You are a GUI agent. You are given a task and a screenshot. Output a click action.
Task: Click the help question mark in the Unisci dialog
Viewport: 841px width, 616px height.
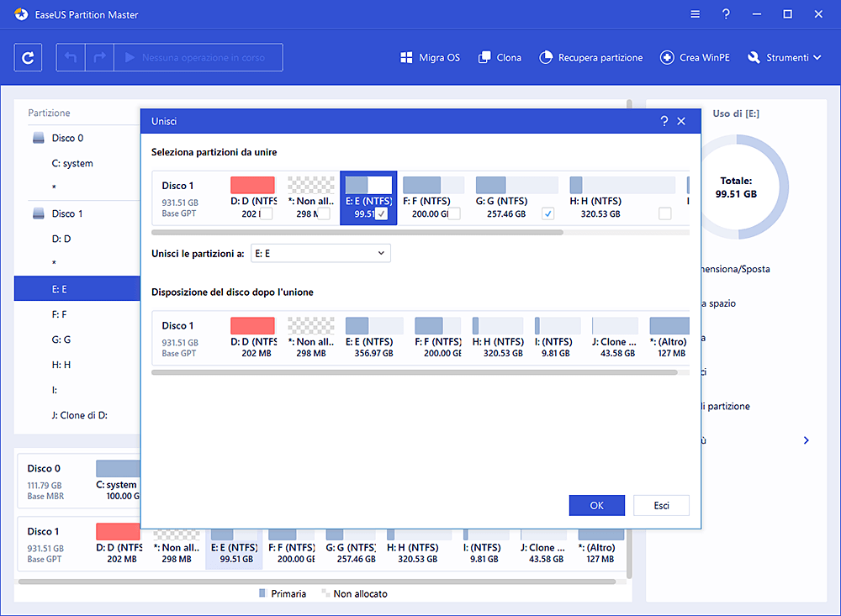pos(664,121)
